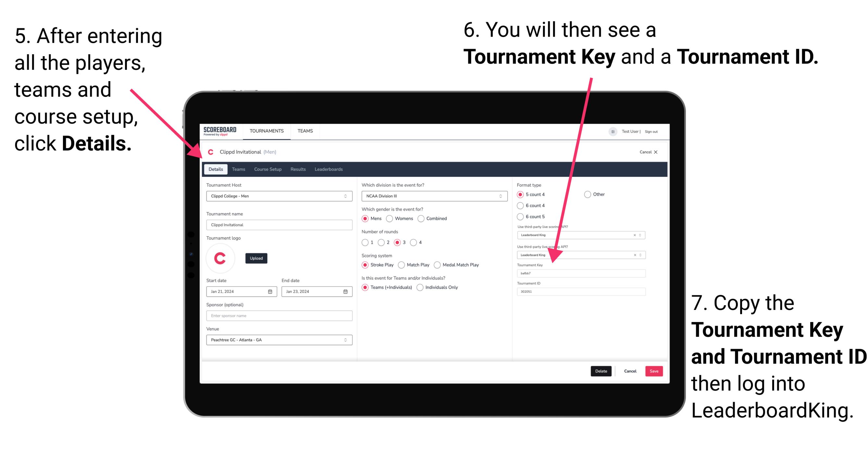Click the Delete button
This screenshot has width=868, height=467.
pos(601,371)
